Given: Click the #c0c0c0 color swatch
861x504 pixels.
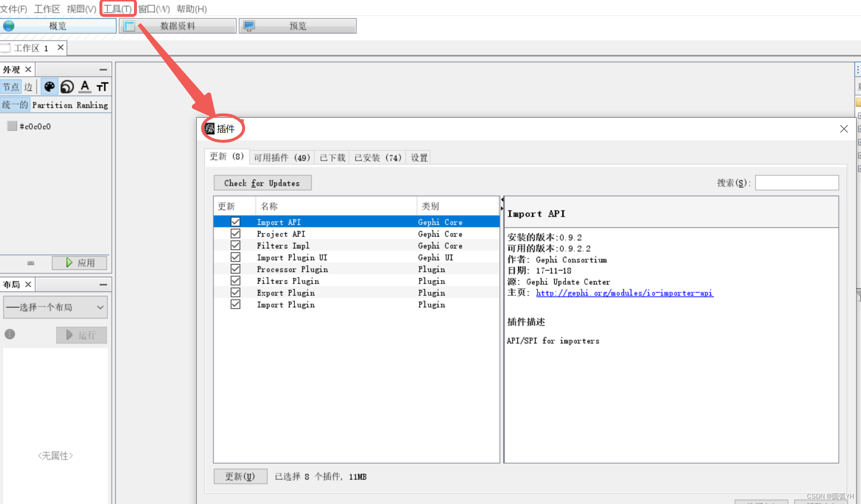Looking at the screenshot, I should click(x=12, y=126).
